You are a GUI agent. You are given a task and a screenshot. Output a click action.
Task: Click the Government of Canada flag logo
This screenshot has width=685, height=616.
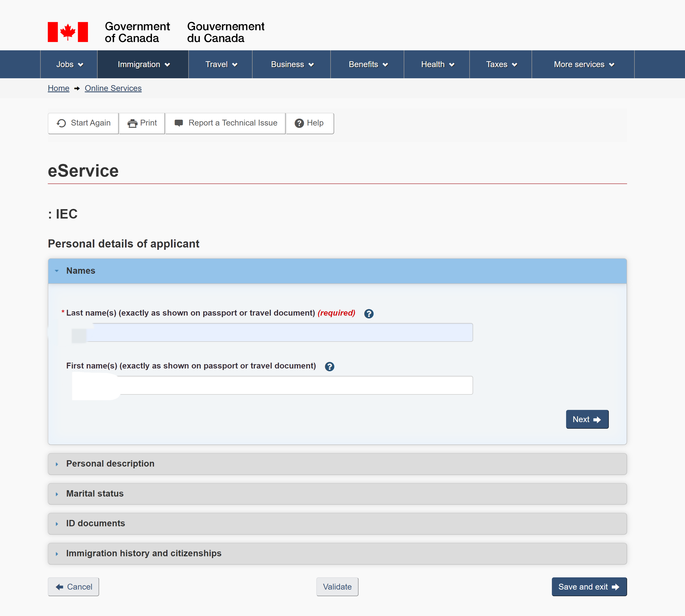[x=68, y=32]
